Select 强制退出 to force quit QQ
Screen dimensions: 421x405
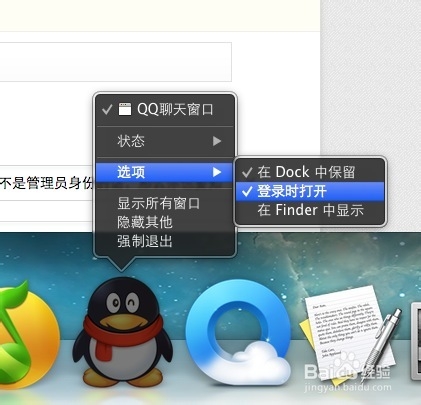[x=166, y=241]
